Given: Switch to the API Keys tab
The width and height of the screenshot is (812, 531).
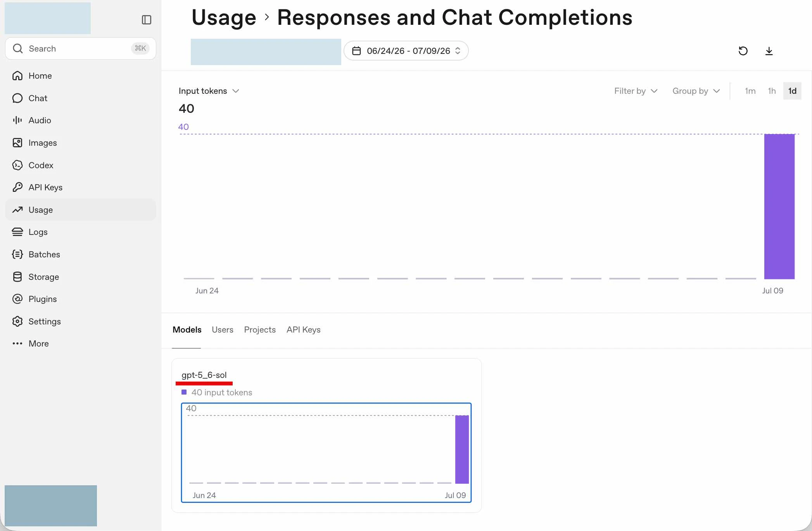Looking at the screenshot, I should click(x=304, y=330).
